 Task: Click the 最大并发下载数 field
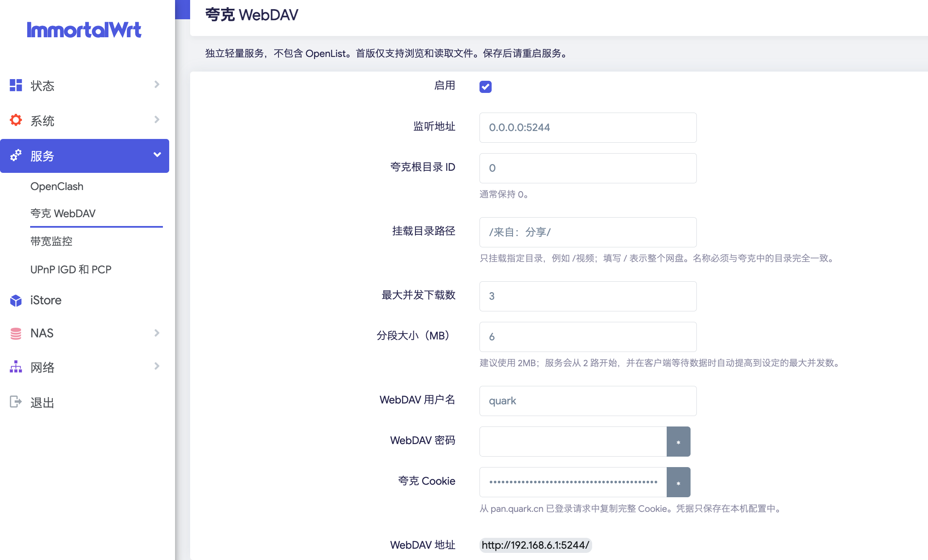(x=588, y=296)
